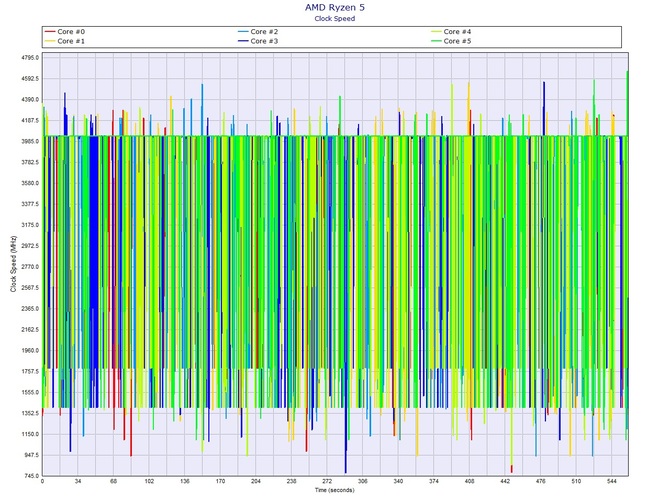This screenshot has width=670, height=502.
Task: Click the Core #3 legend entry
Action: (258, 41)
